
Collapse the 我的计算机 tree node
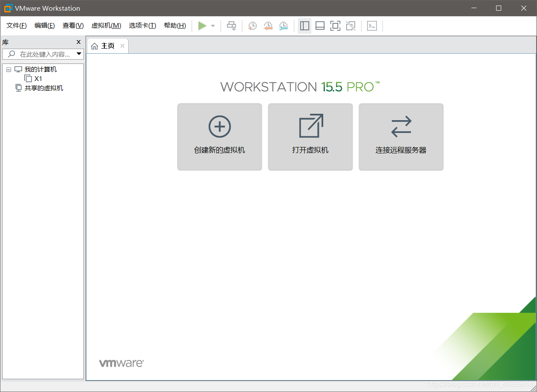click(x=9, y=69)
